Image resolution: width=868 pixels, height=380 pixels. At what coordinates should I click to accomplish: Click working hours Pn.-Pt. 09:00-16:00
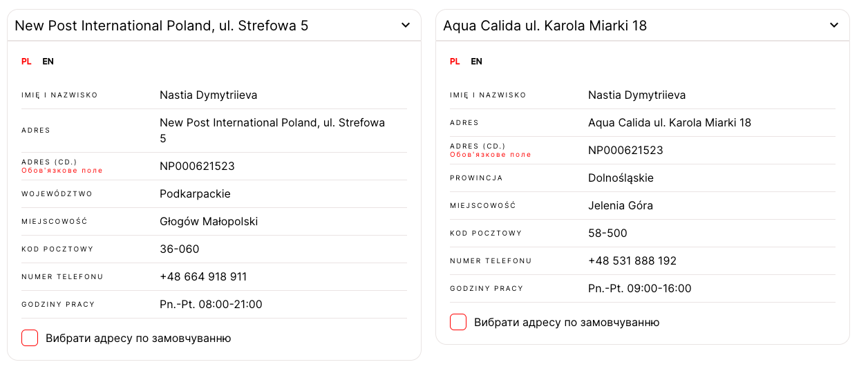(x=639, y=289)
